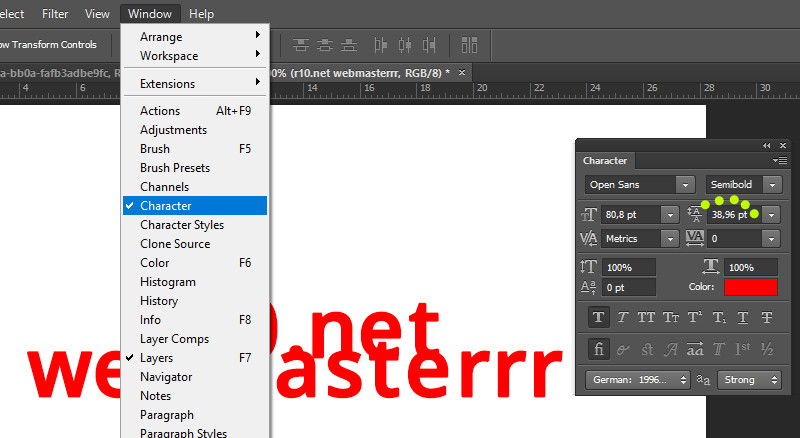Choose Histogram from Window menu

[195, 282]
